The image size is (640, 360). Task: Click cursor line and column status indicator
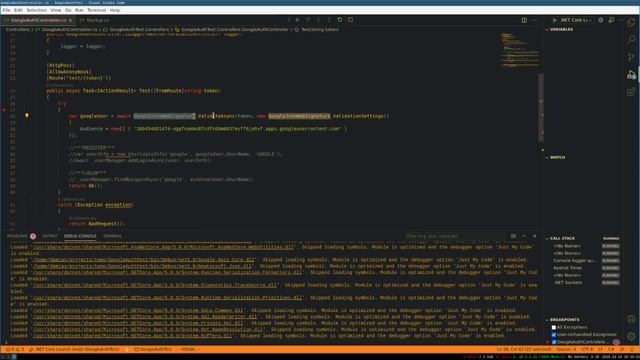pyautogui.click(x=524, y=349)
